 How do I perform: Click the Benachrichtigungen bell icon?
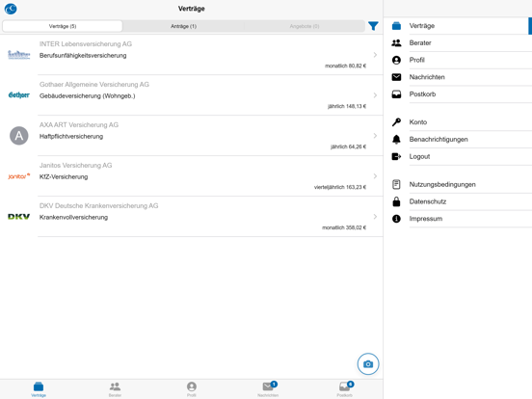[396, 140]
